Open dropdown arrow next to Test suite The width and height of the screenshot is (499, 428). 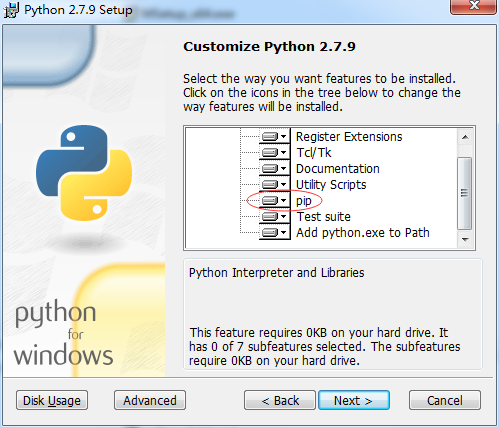[x=284, y=217]
